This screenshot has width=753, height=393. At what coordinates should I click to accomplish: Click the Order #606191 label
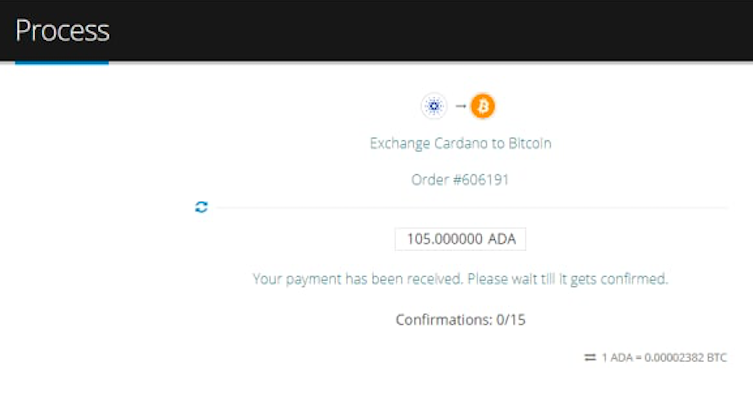tap(460, 180)
